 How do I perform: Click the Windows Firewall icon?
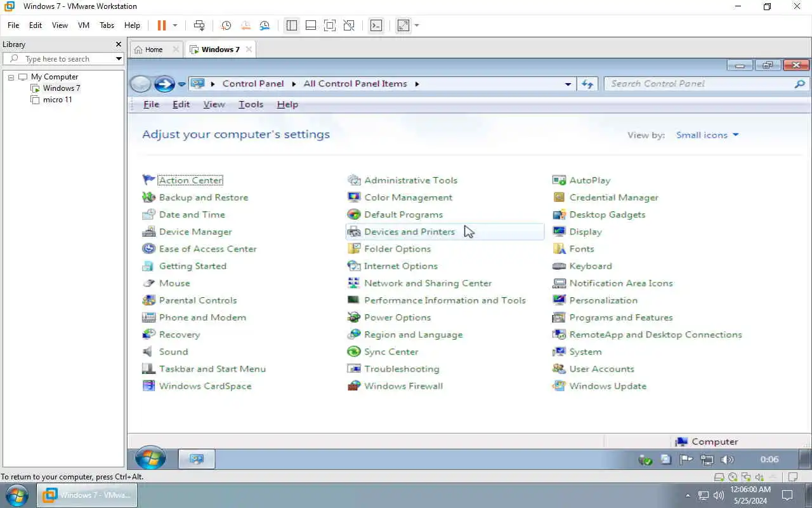point(354,386)
